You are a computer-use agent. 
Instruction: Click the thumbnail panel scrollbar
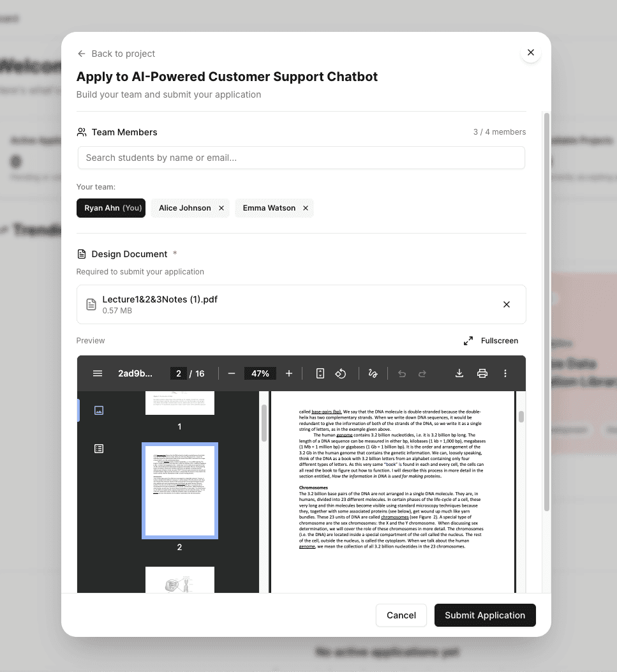tap(264, 423)
